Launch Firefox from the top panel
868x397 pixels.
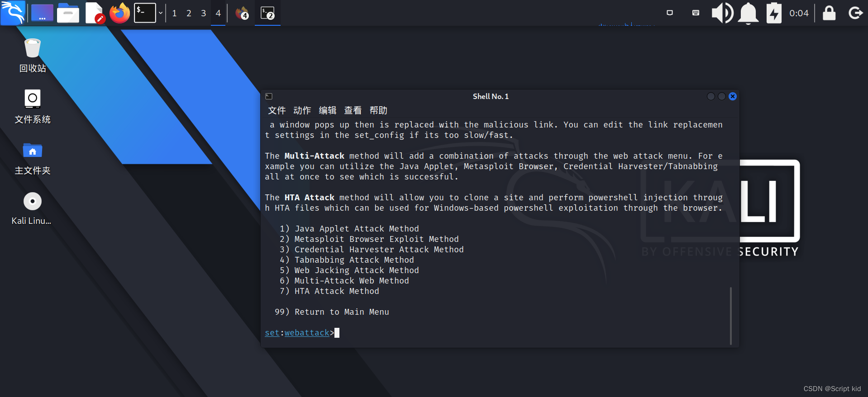(119, 13)
